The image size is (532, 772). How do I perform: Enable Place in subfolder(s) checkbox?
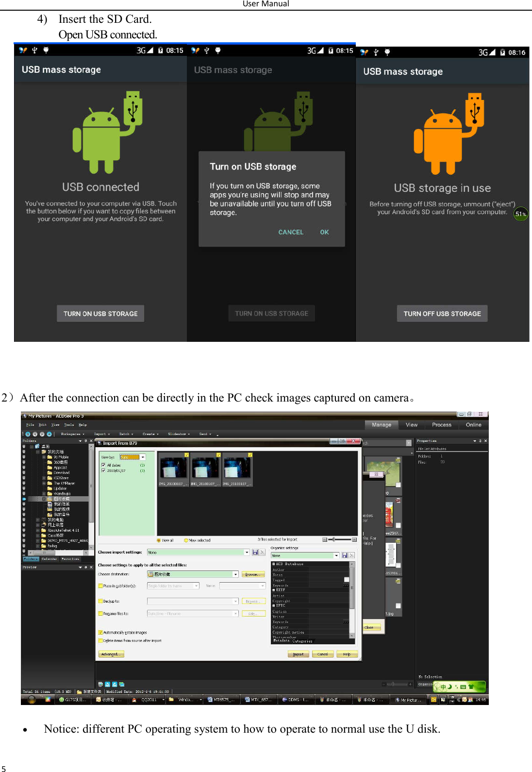[100, 586]
